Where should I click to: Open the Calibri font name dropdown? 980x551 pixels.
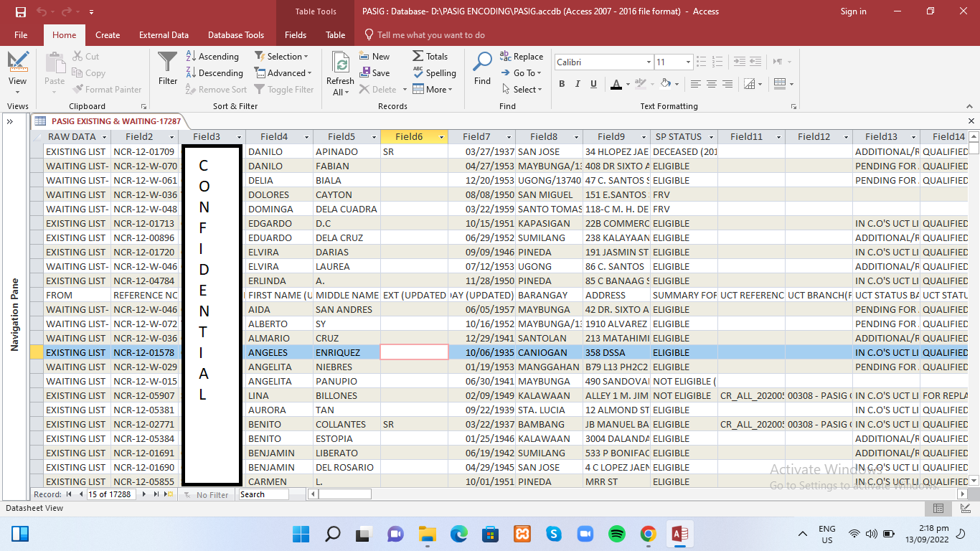(x=649, y=62)
